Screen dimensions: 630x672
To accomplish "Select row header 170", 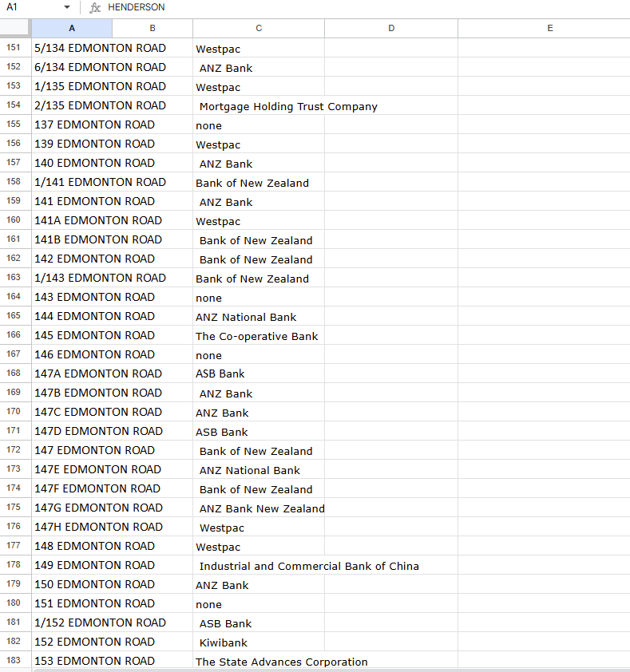I will [x=15, y=412].
